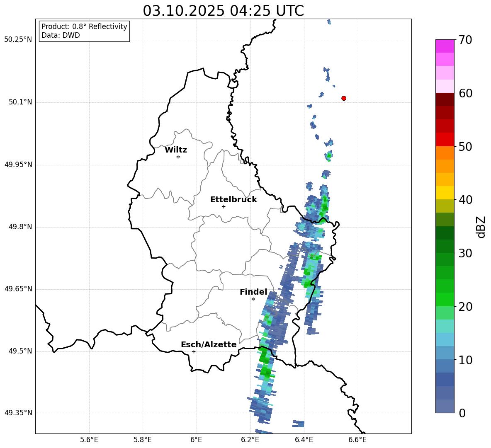Click the dark red colorbar segment below 60
Image resolution: width=491 pixels, height=448 pixels.
coord(445,99)
